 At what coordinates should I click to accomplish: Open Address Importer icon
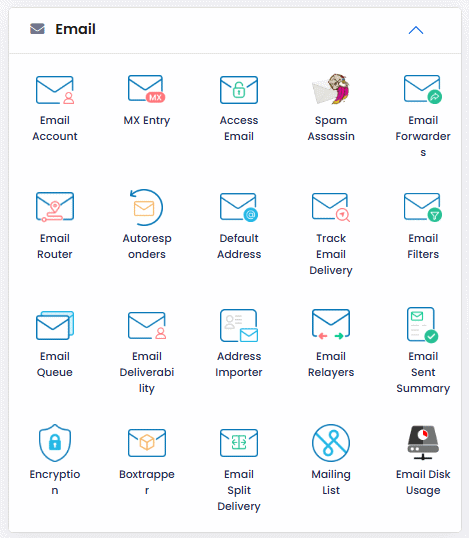click(x=239, y=326)
